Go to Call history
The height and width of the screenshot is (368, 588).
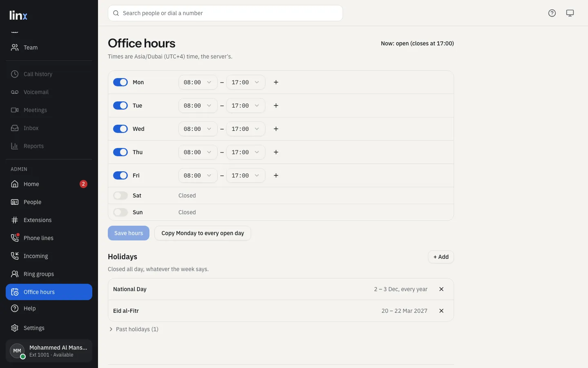(49, 74)
